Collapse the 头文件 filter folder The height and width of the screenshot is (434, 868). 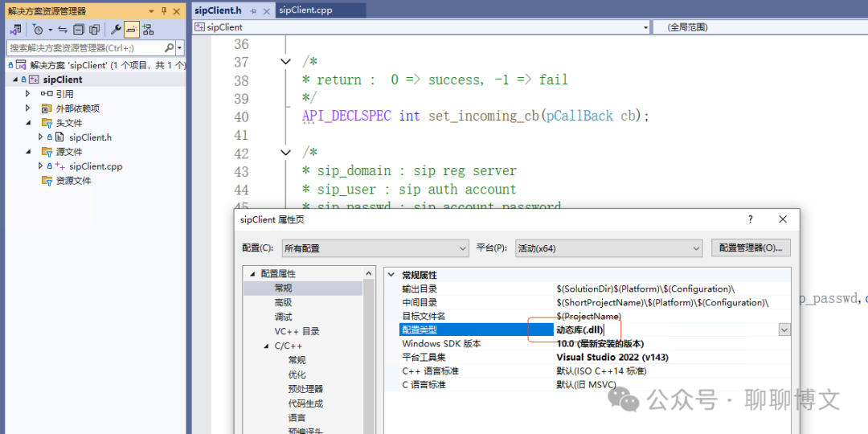(27, 123)
